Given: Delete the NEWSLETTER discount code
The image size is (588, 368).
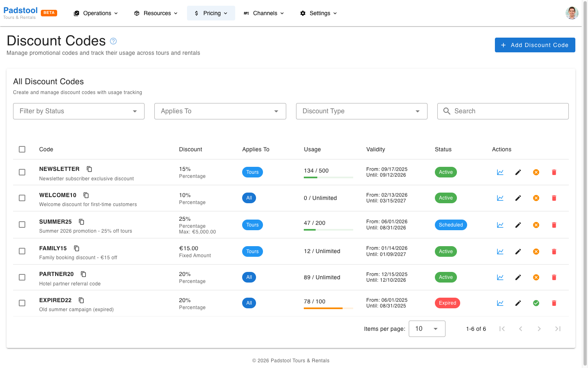Looking at the screenshot, I should click(x=554, y=172).
